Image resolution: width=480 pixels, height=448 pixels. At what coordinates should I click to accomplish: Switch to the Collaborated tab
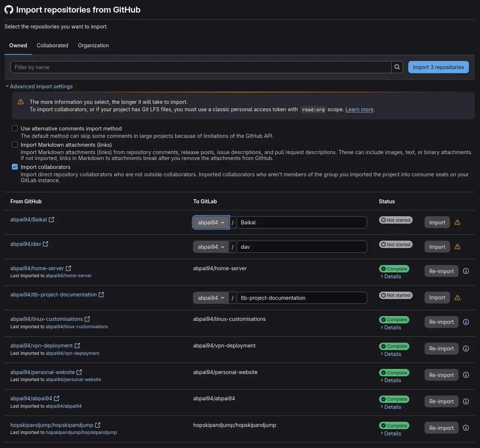pos(53,45)
